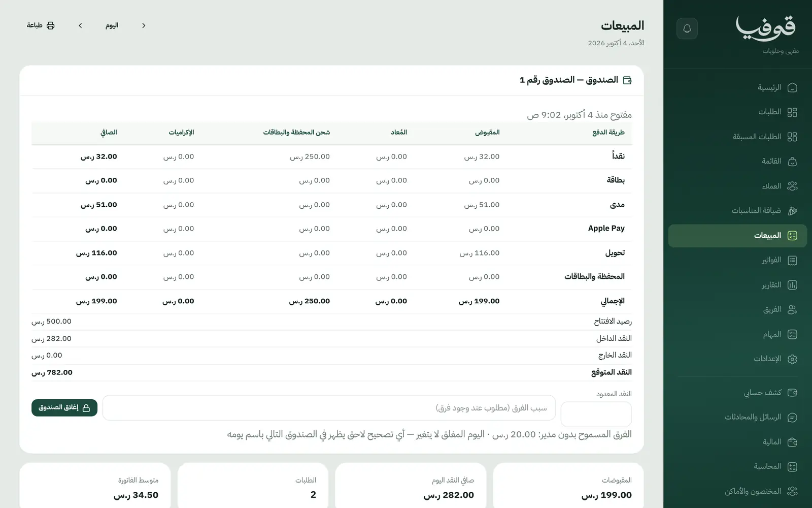The image size is (812, 508).
Task: Click the icon beside الطلبات المسبقة
Action: point(792,137)
